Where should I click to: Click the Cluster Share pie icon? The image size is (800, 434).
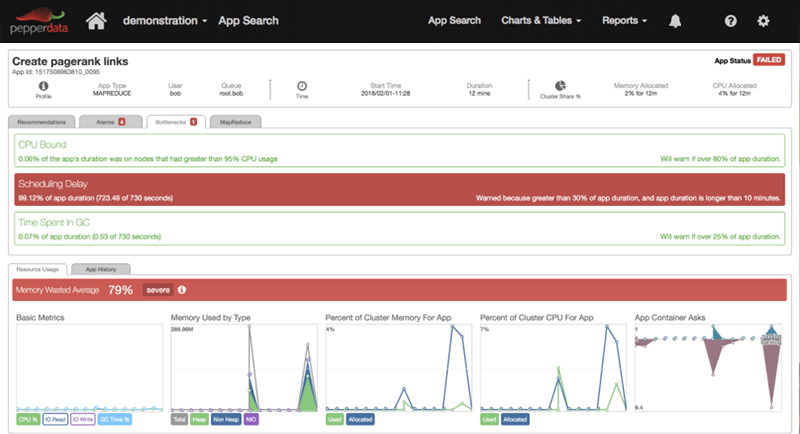tap(560, 86)
